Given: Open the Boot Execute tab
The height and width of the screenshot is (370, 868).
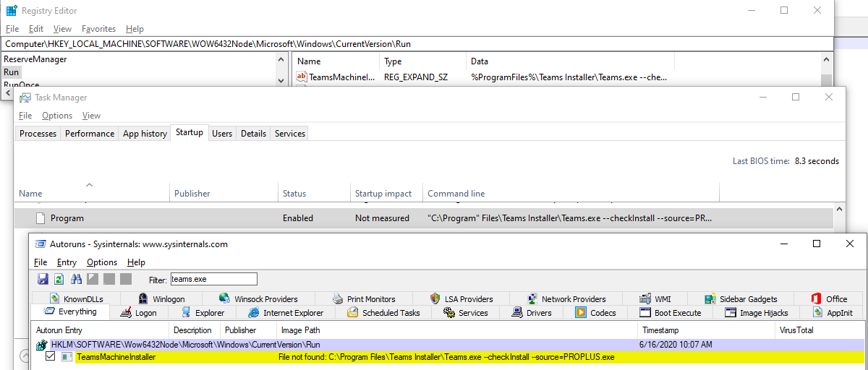Looking at the screenshot, I should coord(670,313).
